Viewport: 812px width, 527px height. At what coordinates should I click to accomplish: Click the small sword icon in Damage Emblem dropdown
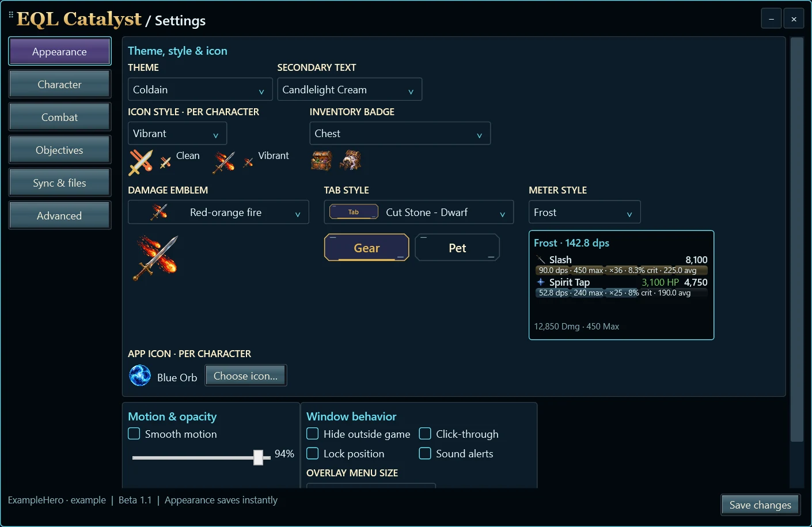(x=159, y=212)
